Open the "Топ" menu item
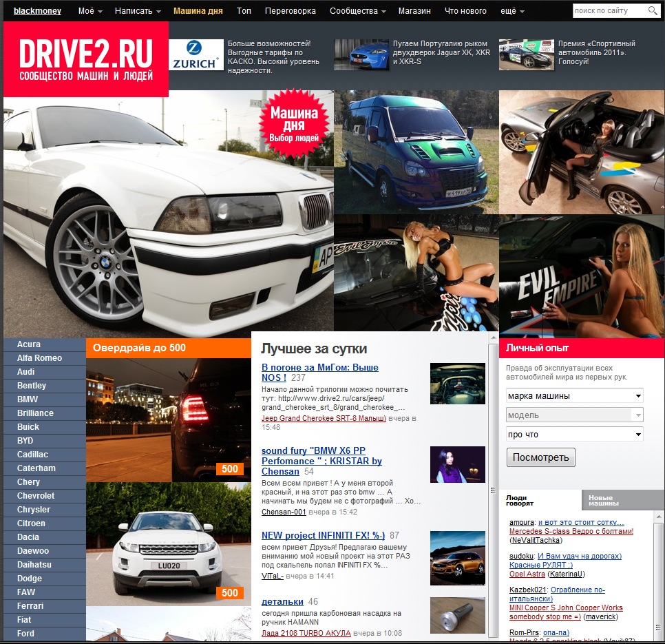The image size is (665, 644). coord(244,11)
